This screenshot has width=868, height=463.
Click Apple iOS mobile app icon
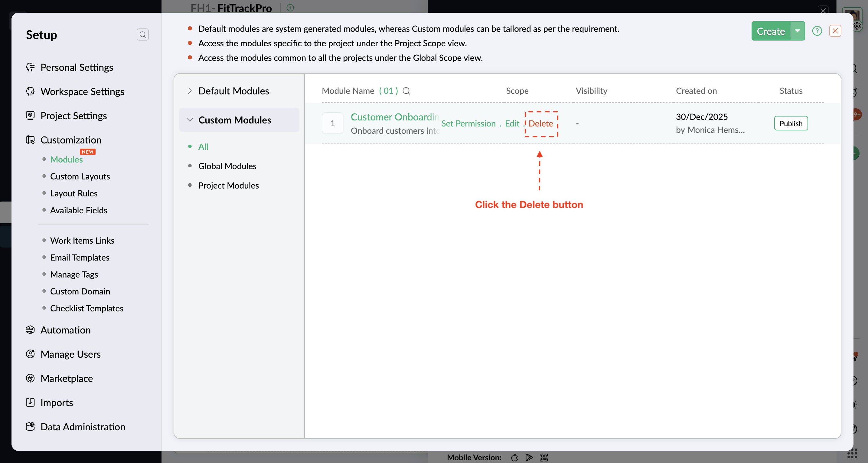point(514,457)
